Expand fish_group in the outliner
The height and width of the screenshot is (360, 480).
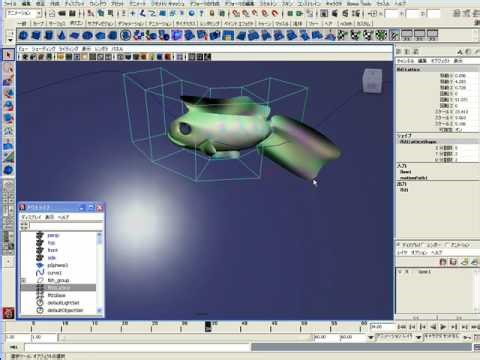(23, 280)
